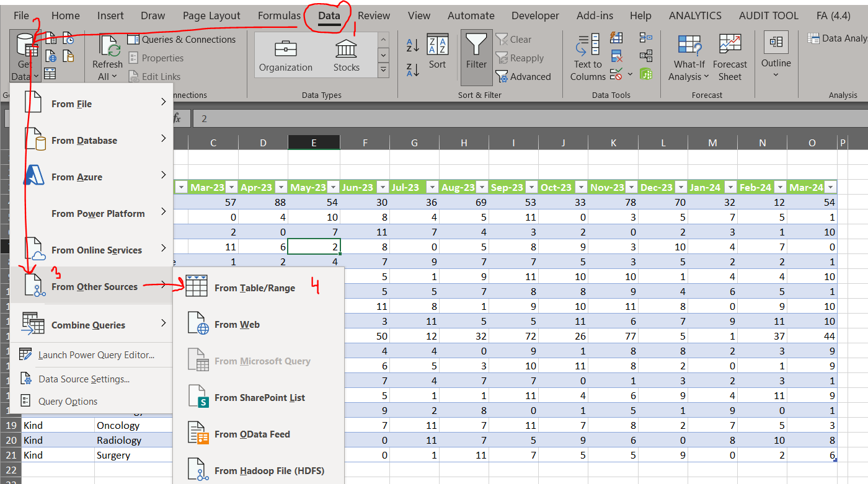Open the Mar-24 column filter dropdown
Image resolution: width=868 pixels, height=484 pixels.
[831, 187]
